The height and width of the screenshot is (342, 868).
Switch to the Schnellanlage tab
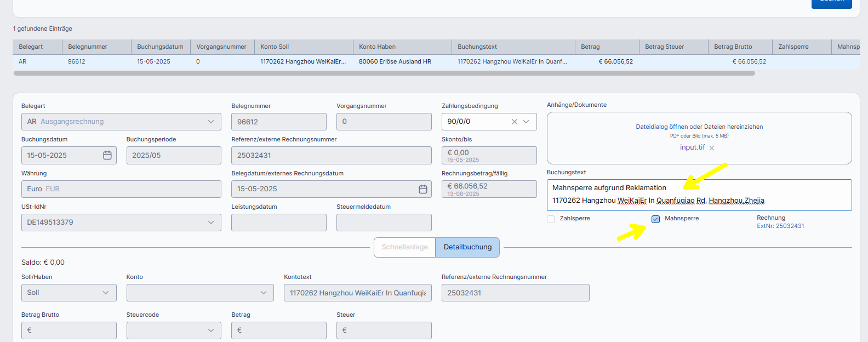(x=404, y=247)
